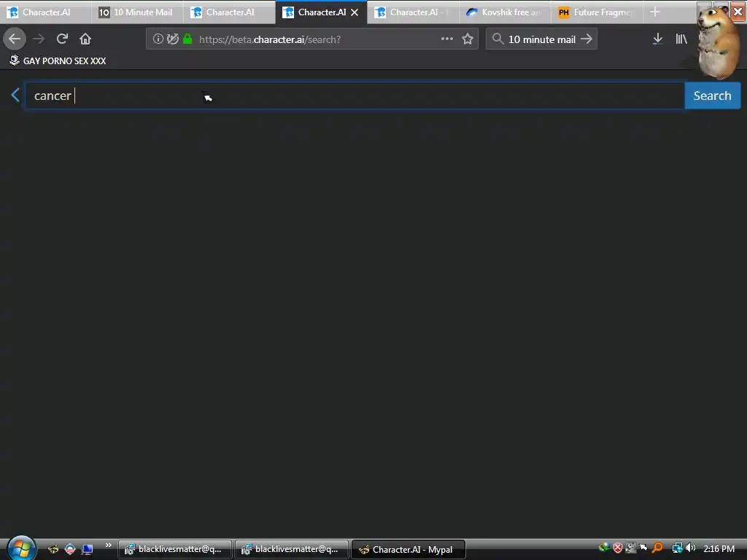Activate the Character.AI - Mypal taskbar button
The width and height of the screenshot is (747, 560).
409,550
